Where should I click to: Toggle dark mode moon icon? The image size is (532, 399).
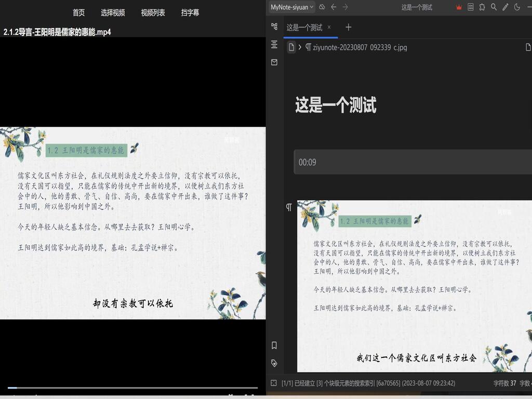[517, 7]
